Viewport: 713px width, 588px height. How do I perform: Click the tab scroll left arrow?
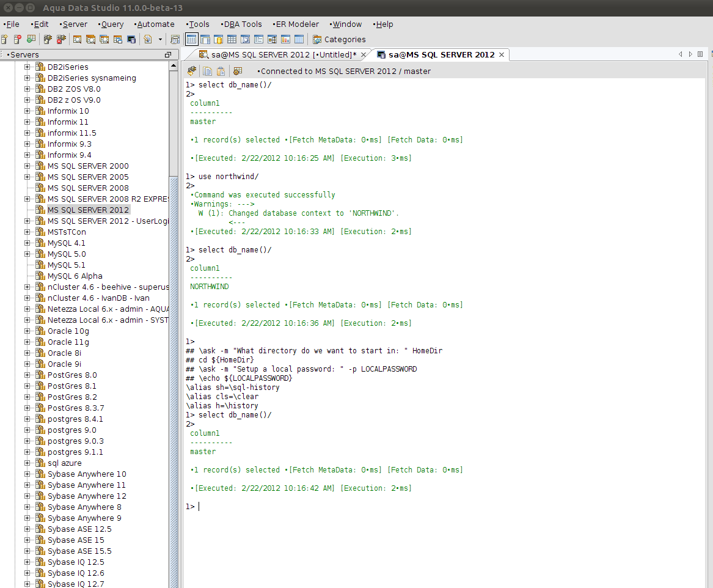tap(680, 54)
